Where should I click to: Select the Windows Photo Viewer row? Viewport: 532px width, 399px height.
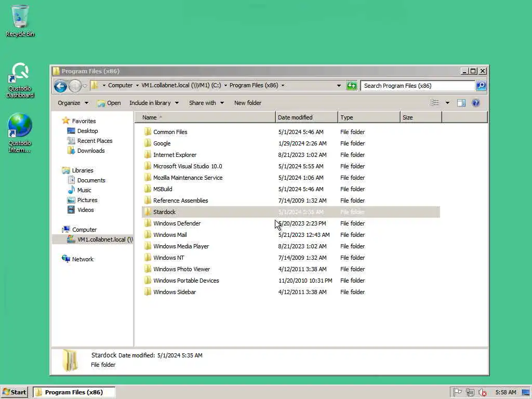click(x=291, y=269)
